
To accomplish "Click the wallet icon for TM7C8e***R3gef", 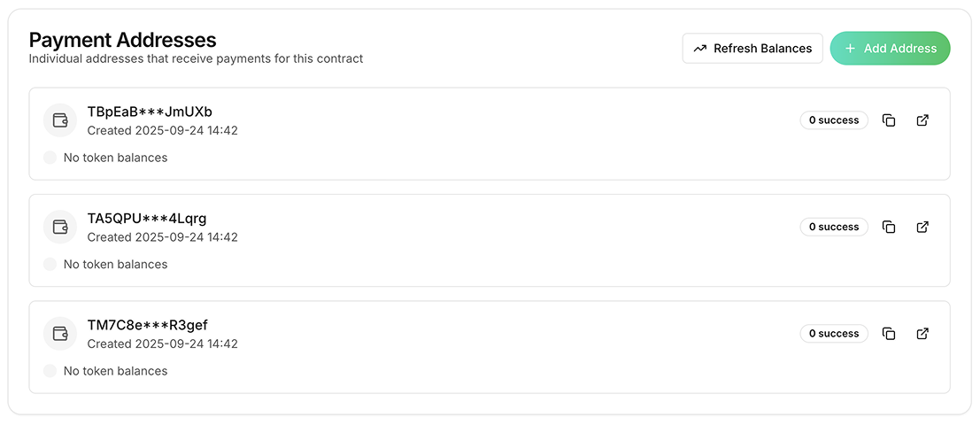I will coord(60,334).
